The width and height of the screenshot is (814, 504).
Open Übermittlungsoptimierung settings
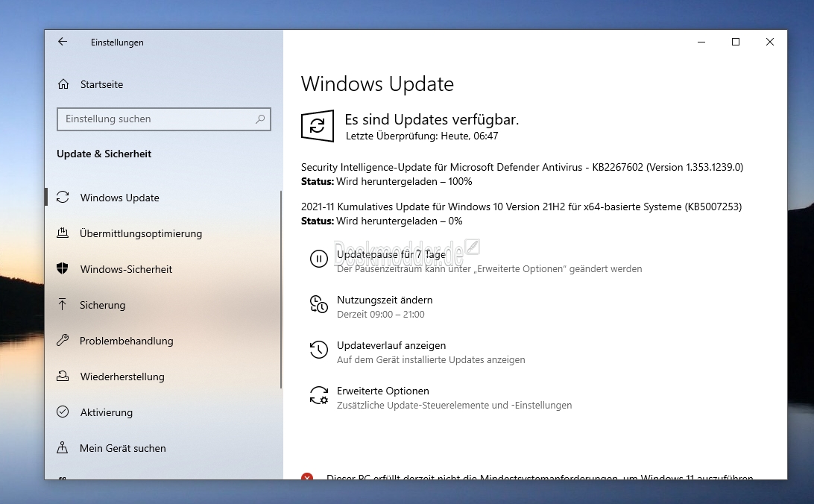pyautogui.click(x=141, y=233)
